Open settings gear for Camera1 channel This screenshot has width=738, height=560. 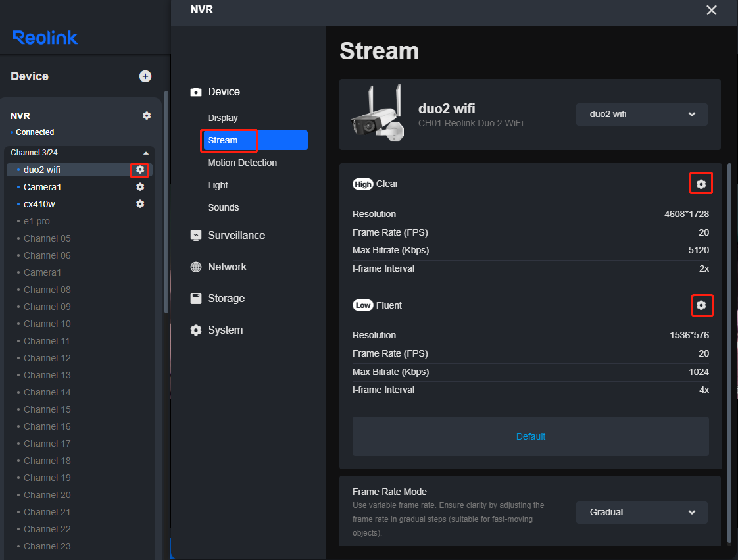pos(140,186)
